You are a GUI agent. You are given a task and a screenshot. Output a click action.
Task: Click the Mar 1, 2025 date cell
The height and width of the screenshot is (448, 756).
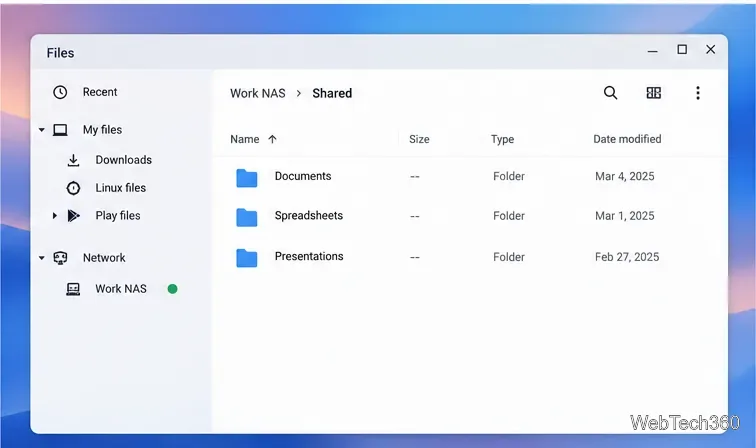point(625,216)
